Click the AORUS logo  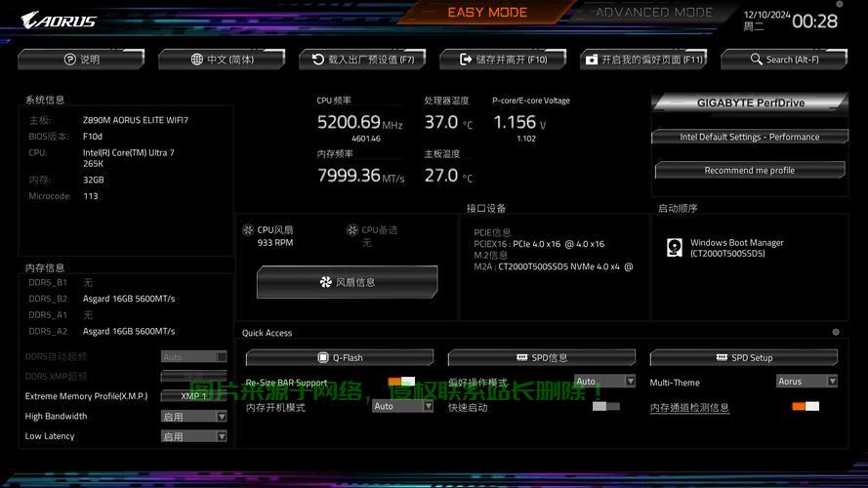point(59,20)
